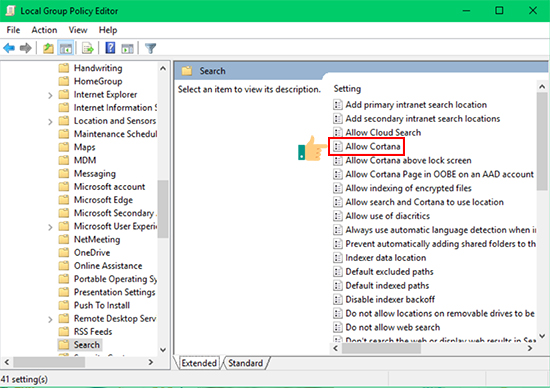Expand the Microsoft User Experience node
The height and width of the screenshot is (388, 550).
tap(50, 227)
